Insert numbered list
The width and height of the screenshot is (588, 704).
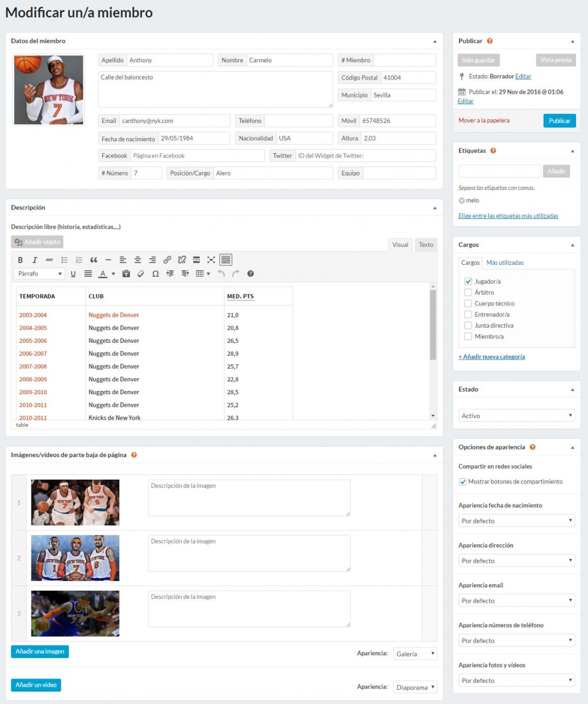pos(79,260)
